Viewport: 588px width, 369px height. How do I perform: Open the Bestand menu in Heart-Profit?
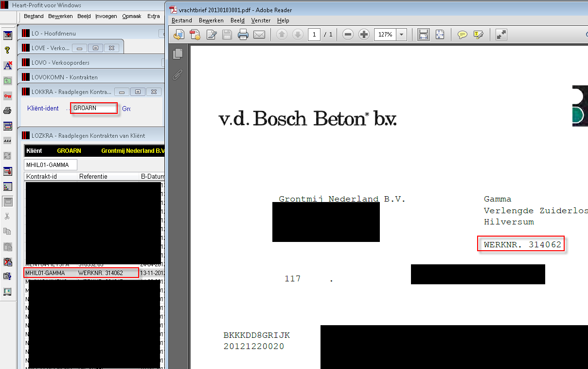click(34, 16)
